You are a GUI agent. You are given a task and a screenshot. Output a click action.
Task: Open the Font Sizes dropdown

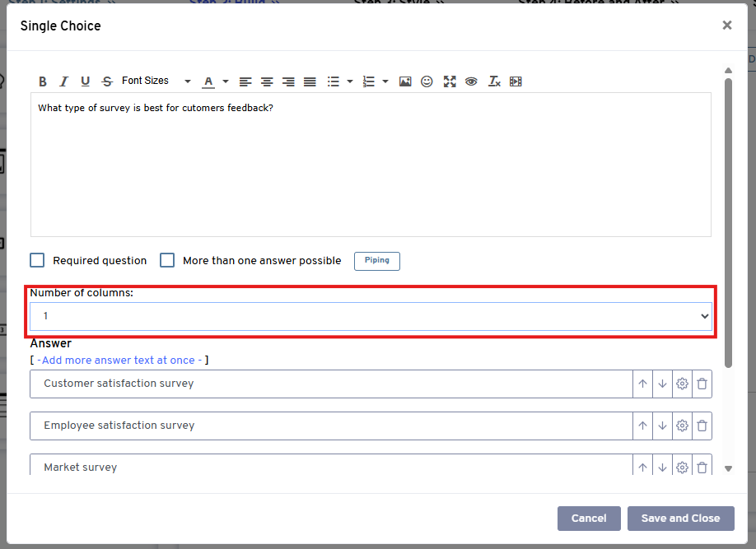point(156,81)
